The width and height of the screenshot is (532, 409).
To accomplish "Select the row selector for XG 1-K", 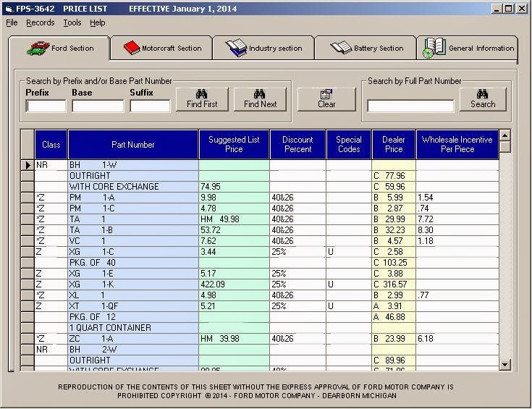I will [x=28, y=284].
